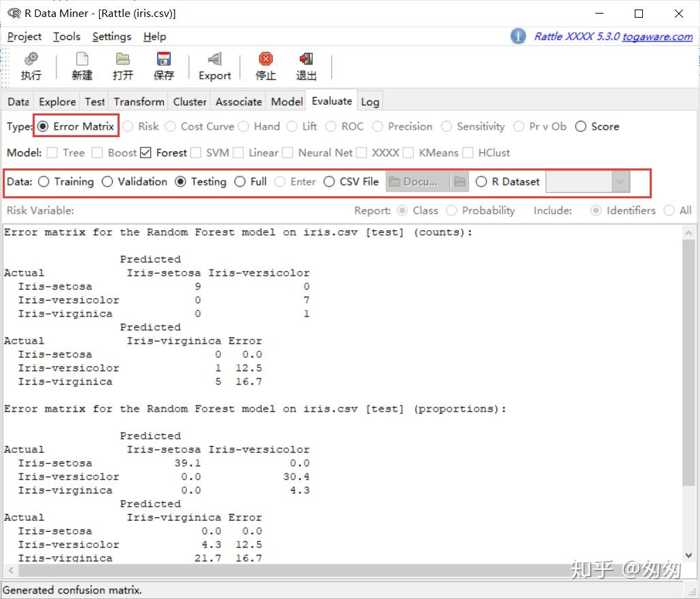
Task: Select the Identifiers include radio button
Action: [595, 211]
